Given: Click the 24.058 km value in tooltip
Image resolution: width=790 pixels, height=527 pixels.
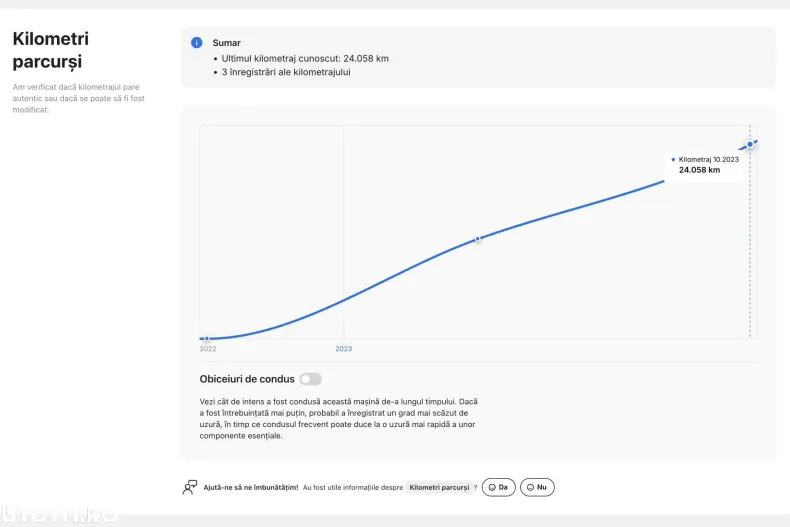Looking at the screenshot, I should pyautogui.click(x=699, y=170).
